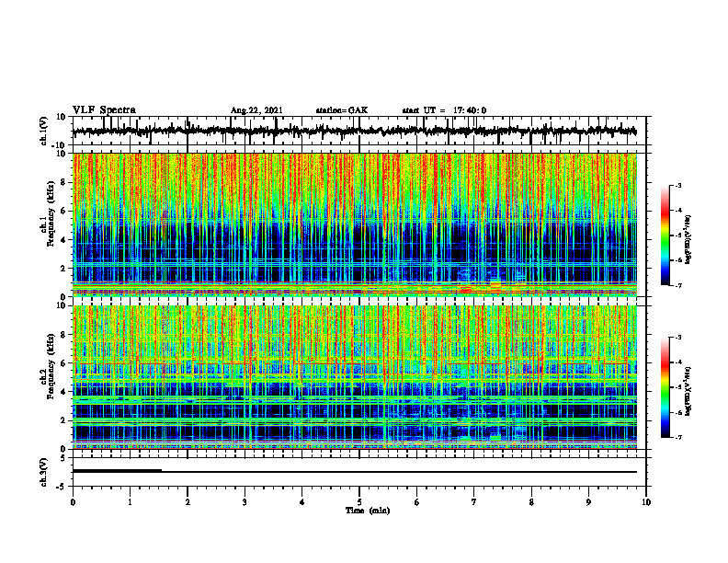Click the "5" tick on ch.3(V) axis
This screenshot has width=728, height=563.
tap(64, 458)
